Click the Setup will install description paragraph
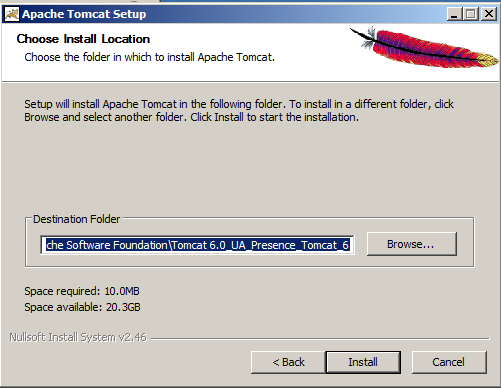The image size is (501, 388). point(239,111)
